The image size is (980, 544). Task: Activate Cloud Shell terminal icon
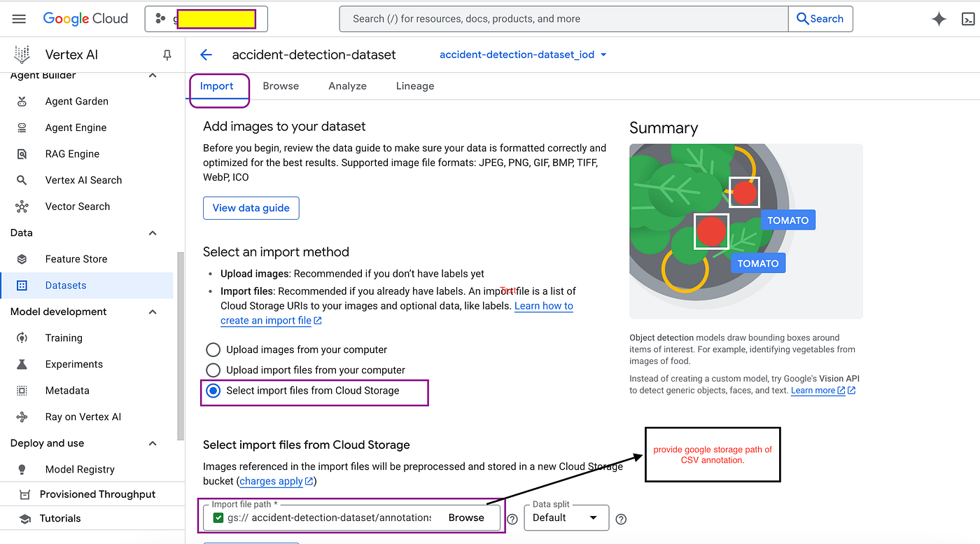(x=968, y=20)
